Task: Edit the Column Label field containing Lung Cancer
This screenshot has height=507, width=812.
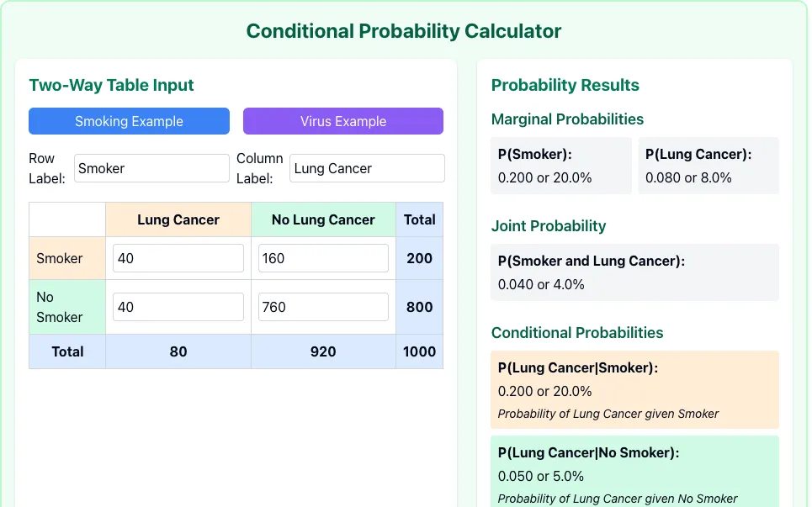Action: pyautogui.click(x=367, y=168)
